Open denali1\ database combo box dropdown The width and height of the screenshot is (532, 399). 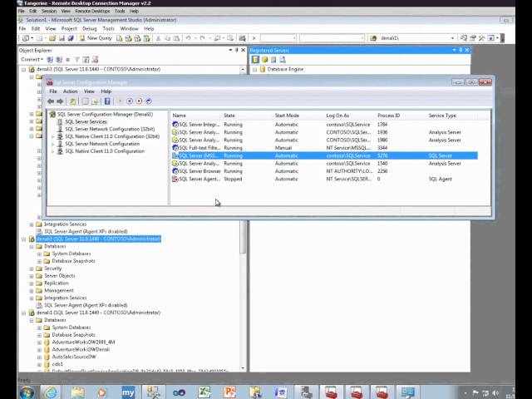click(452, 38)
